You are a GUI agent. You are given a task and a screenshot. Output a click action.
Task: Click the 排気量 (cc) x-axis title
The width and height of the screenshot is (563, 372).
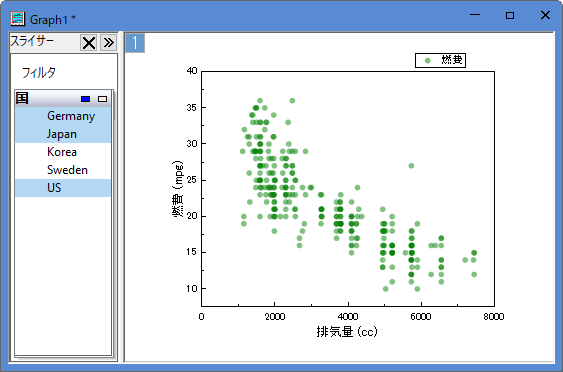347,331
